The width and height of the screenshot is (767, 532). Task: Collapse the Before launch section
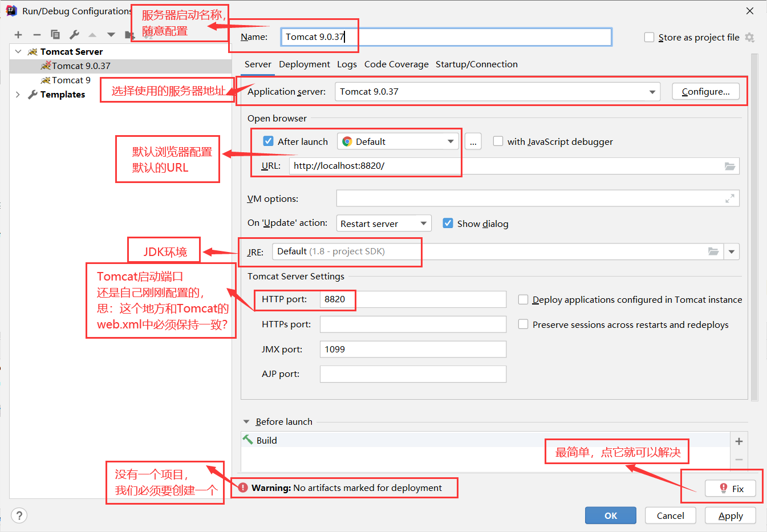(246, 422)
